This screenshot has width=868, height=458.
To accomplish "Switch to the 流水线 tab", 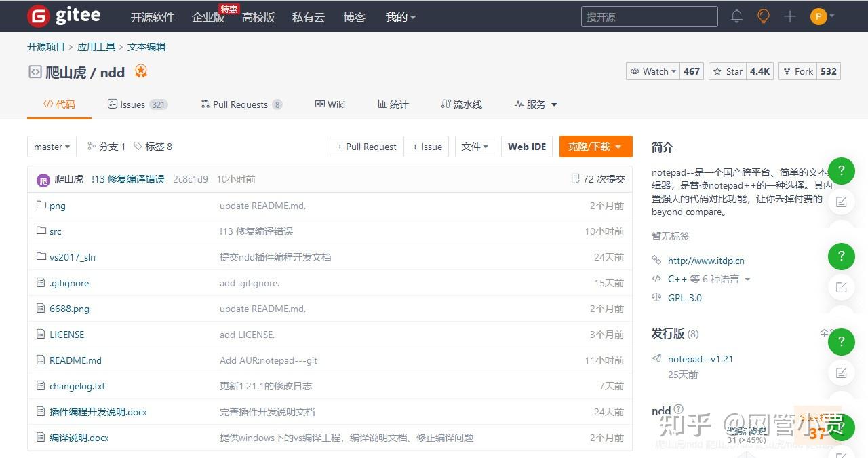I will click(461, 104).
